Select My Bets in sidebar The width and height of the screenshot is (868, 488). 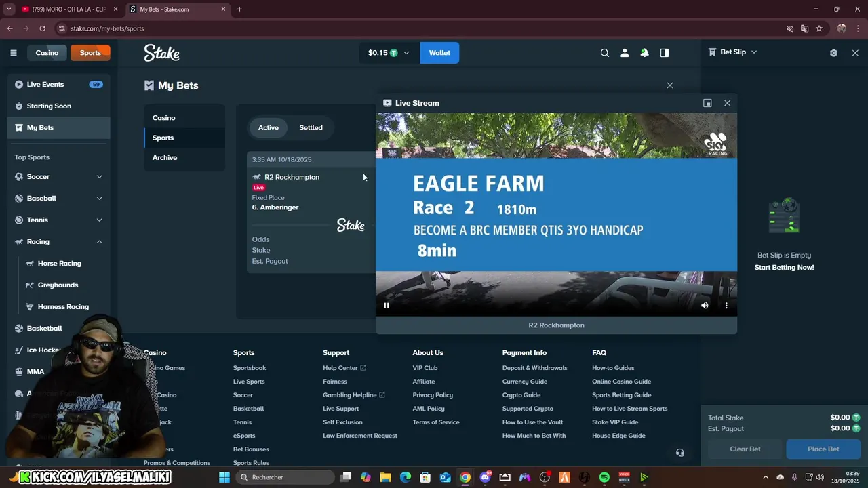pyautogui.click(x=58, y=128)
